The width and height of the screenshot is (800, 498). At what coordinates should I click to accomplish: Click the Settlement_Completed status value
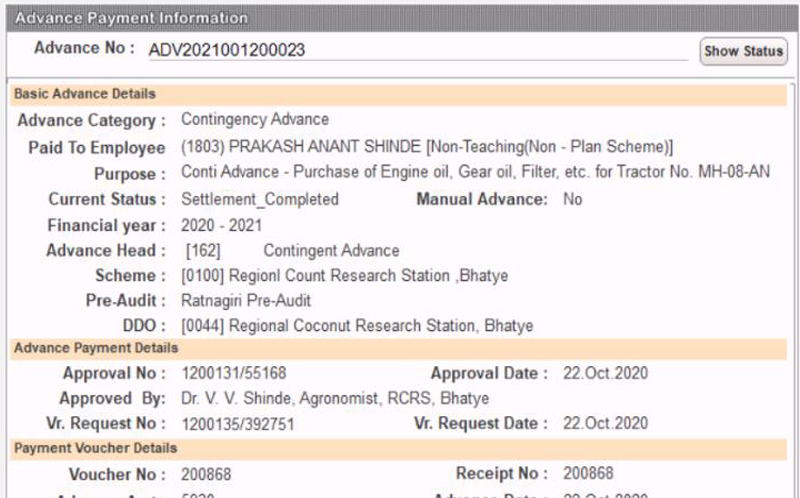[x=260, y=199]
